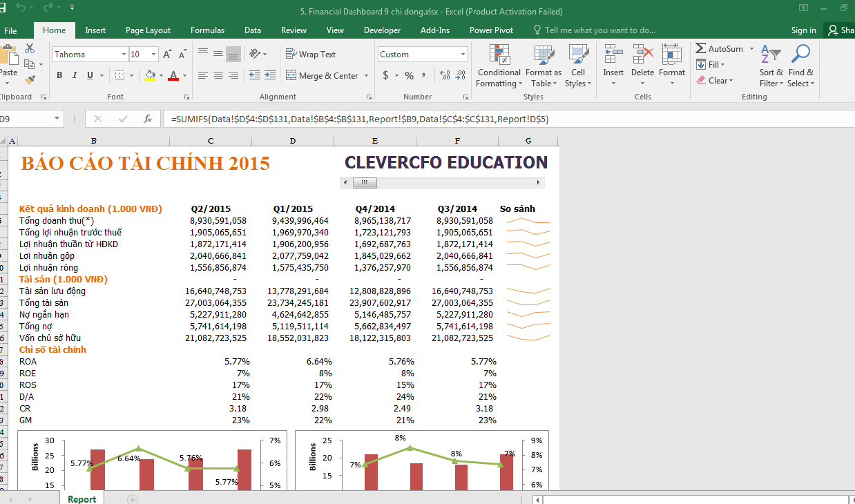
Task: Open the File menu
Action: click(10, 30)
